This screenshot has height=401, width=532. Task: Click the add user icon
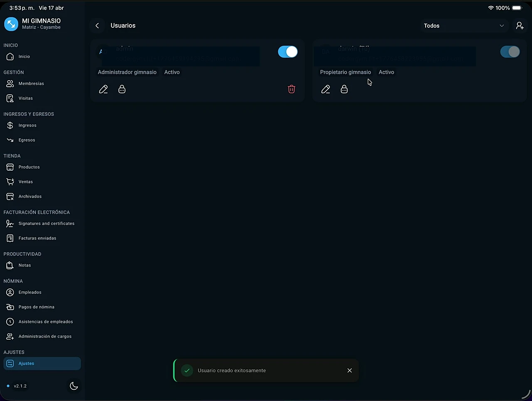(520, 26)
